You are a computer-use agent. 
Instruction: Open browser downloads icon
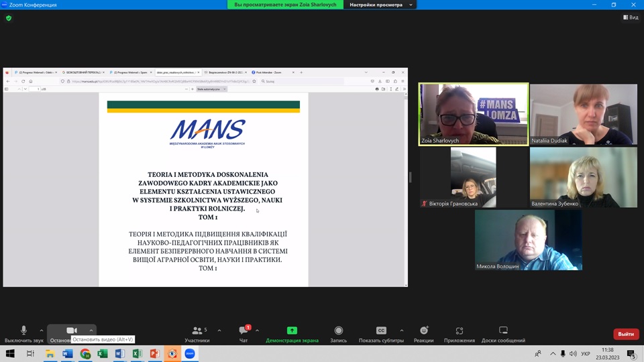[x=380, y=81]
